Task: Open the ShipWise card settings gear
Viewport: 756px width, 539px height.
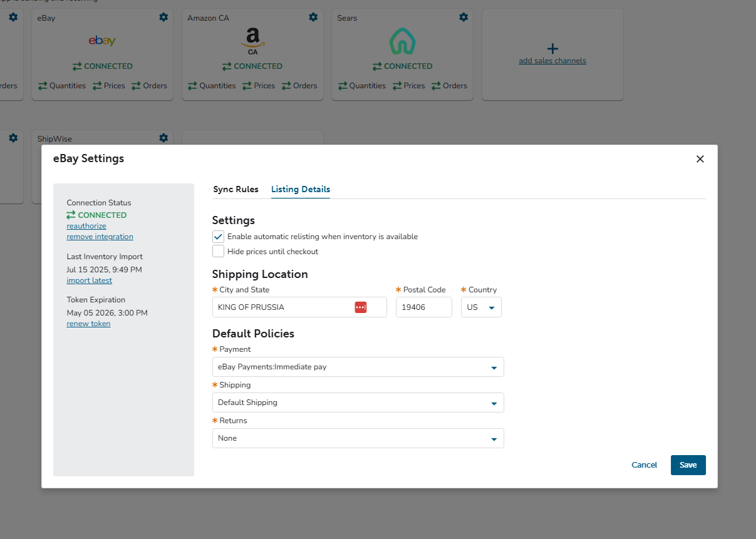Action: [163, 138]
